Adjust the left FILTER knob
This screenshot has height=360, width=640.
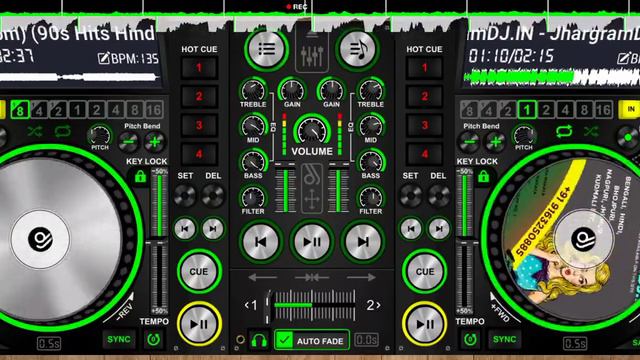coord(253,197)
